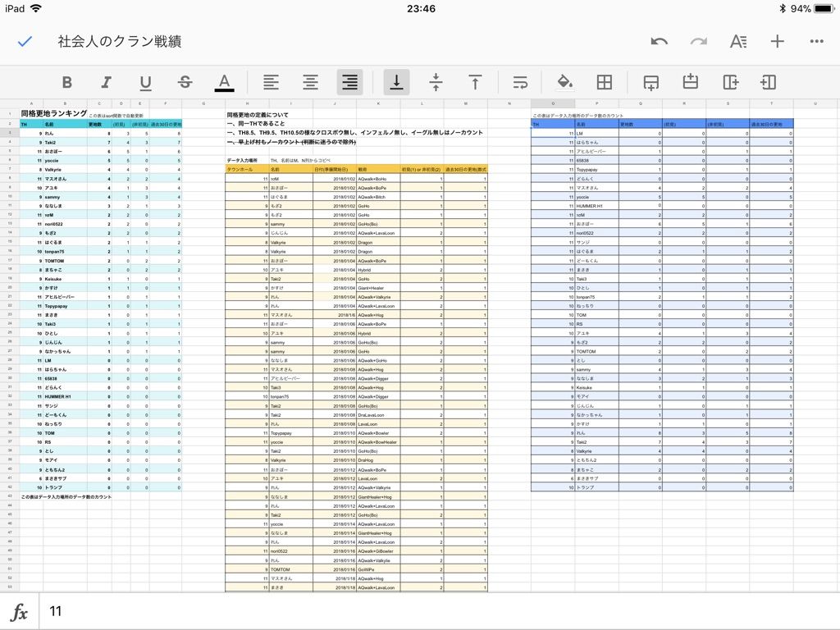The width and height of the screenshot is (840, 630).
Task: Open the cell borders options
Action: pyautogui.click(x=605, y=82)
